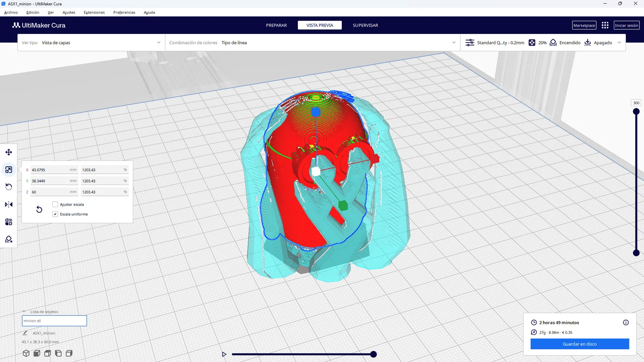Image resolution: width=644 pixels, height=362 pixels.
Task: Select the Move tool
Action: click(x=8, y=152)
